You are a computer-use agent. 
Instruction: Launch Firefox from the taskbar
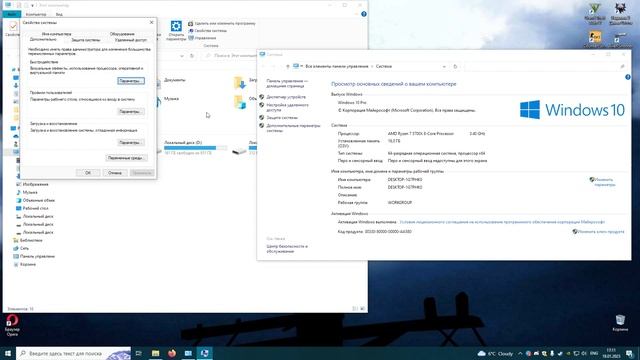172,353
